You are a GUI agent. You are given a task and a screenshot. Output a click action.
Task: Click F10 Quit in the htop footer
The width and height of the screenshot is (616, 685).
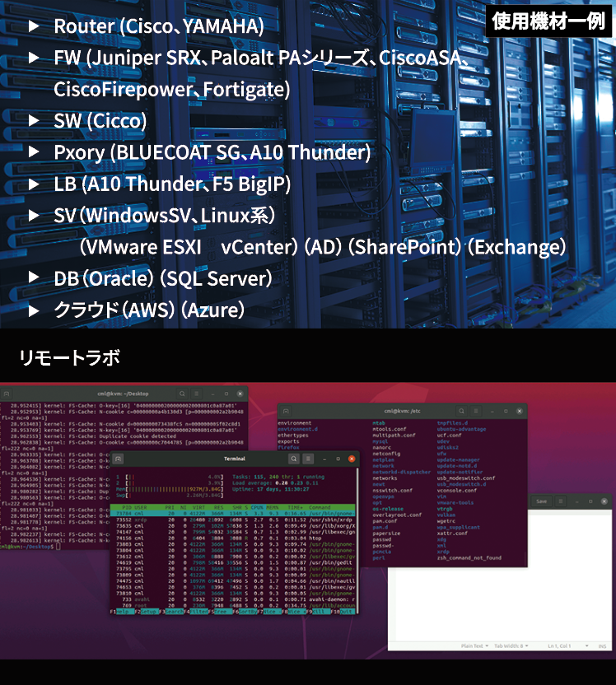pyautogui.click(x=344, y=612)
